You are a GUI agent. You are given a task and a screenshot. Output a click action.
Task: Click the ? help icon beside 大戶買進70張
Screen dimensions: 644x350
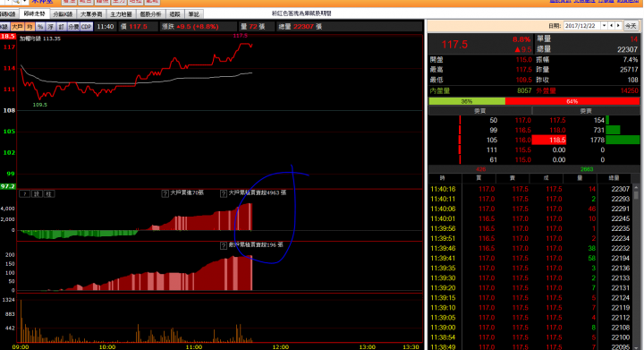click(x=165, y=193)
